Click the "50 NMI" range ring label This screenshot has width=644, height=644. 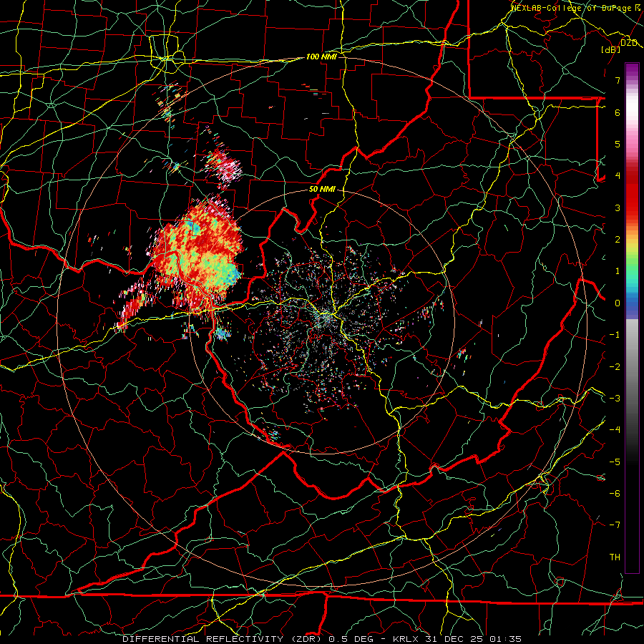click(322, 190)
